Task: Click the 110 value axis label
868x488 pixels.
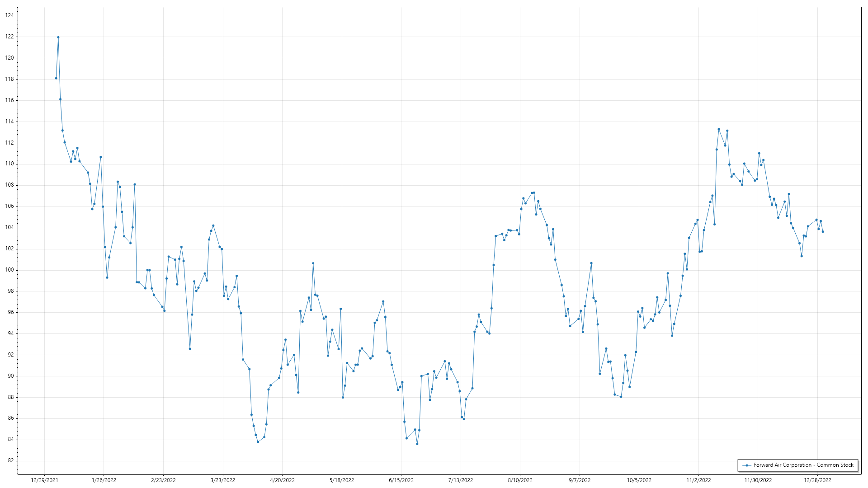Action: pyautogui.click(x=9, y=164)
